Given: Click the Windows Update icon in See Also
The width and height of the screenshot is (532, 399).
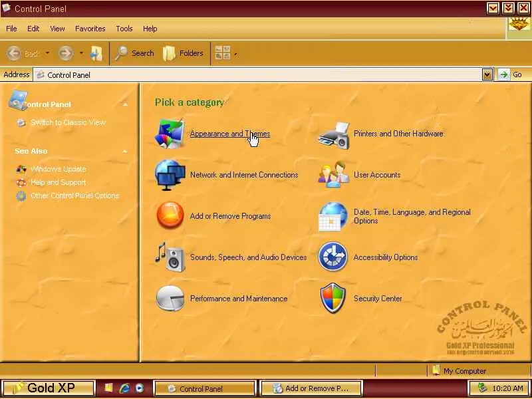Looking at the screenshot, I should pos(21,169).
